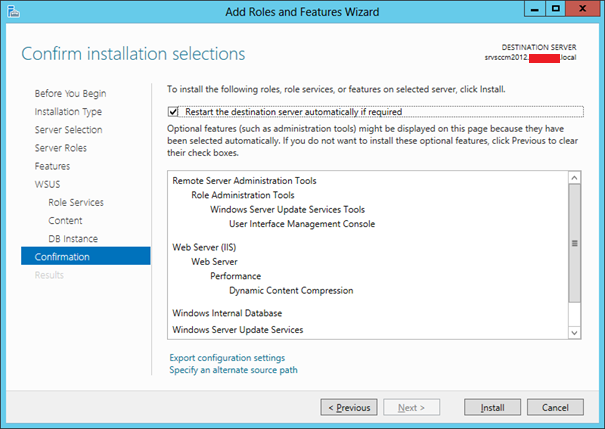The width and height of the screenshot is (605, 429).
Task: Open the Before You Begin step
Action: tap(70, 94)
